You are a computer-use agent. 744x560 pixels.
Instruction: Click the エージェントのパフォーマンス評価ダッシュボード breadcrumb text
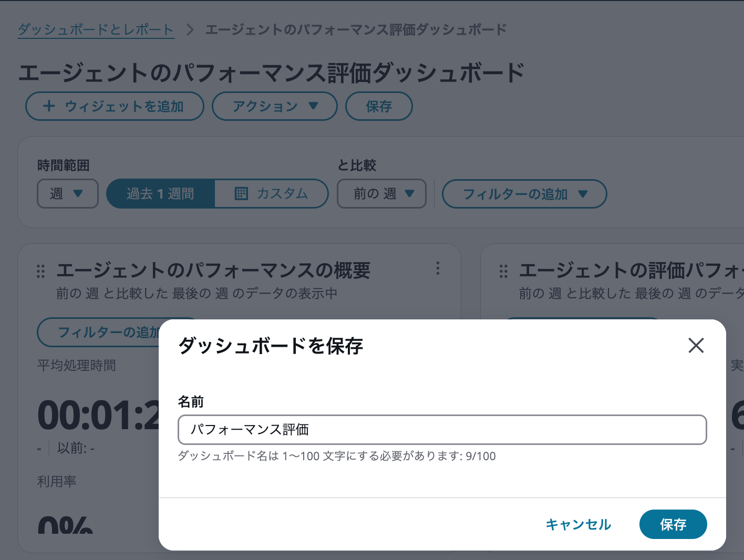pos(356,29)
